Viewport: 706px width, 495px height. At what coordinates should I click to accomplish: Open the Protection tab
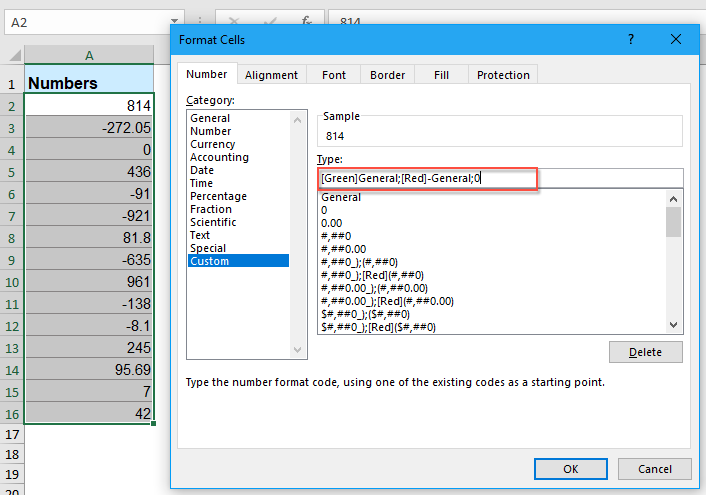pos(503,75)
